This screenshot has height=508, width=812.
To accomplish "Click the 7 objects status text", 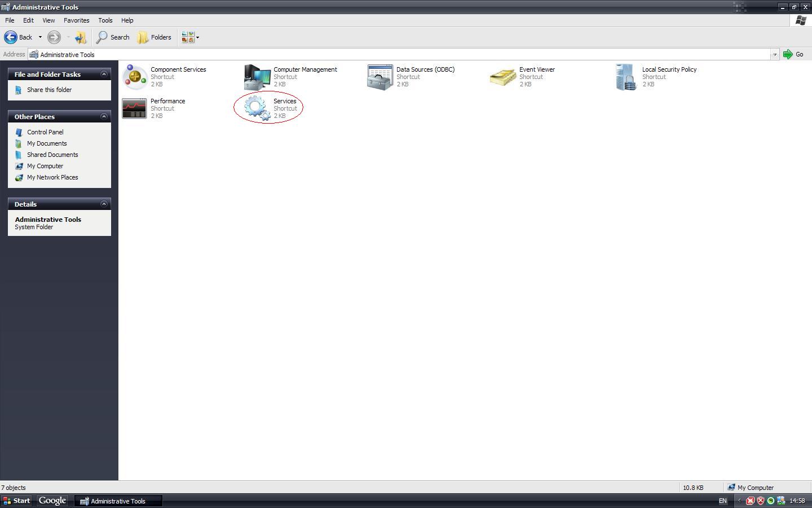I will tap(13, 488).
